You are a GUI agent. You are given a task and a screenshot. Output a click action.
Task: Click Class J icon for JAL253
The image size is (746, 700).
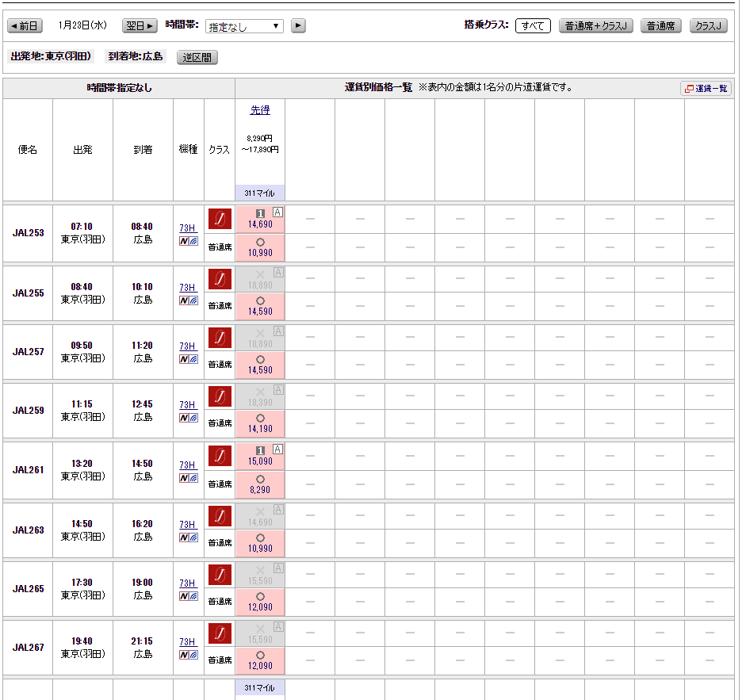coord(220,219)
